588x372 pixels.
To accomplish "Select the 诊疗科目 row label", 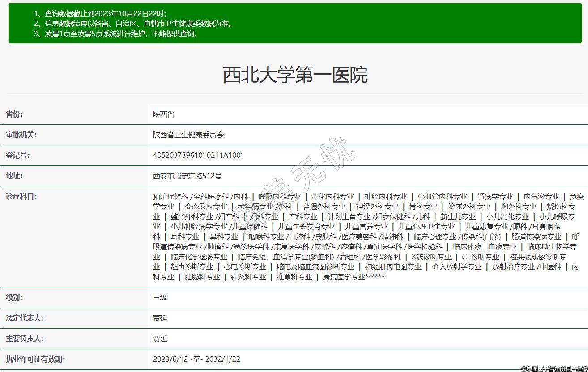I will pos(21,197).
